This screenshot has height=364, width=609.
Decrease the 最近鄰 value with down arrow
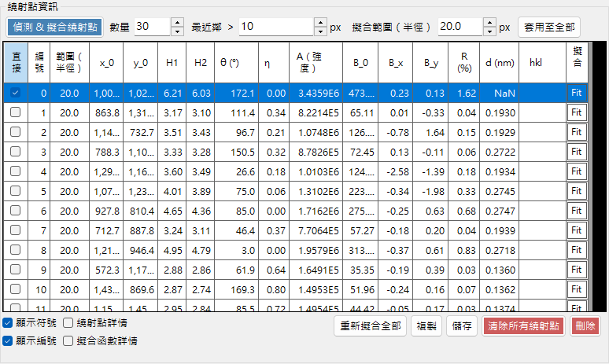tap(320, 31)
